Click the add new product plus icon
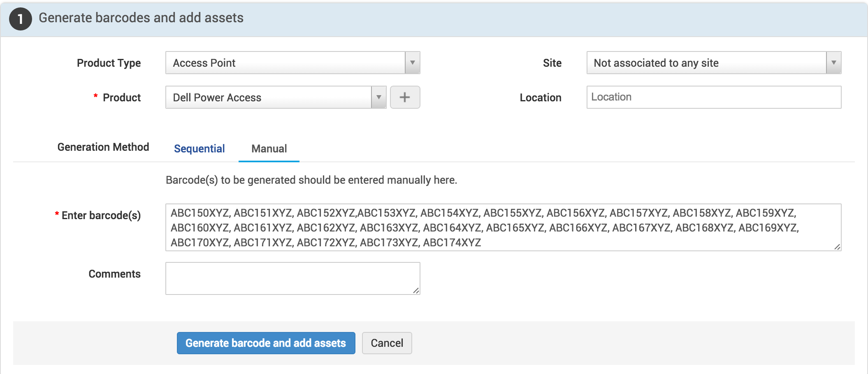868x374 pixels. click(405, 97)
